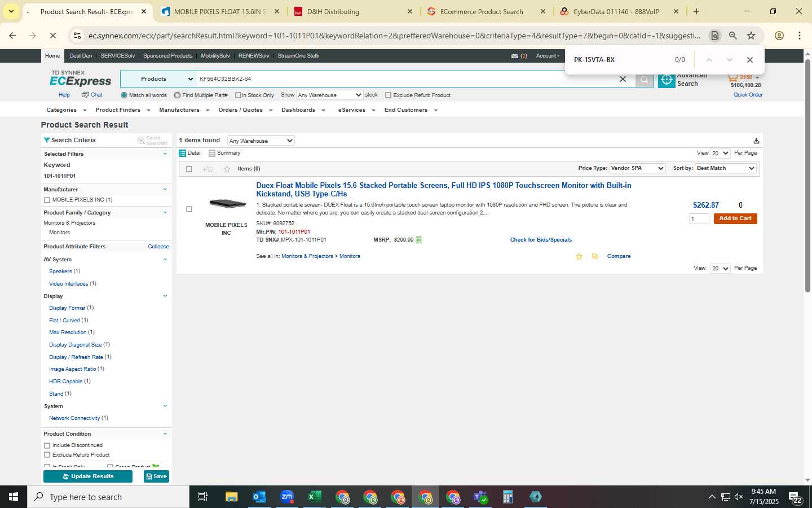Open Sort by Best Match dropdown
Screen dimensions: 812x508
[x=726, y=168]
